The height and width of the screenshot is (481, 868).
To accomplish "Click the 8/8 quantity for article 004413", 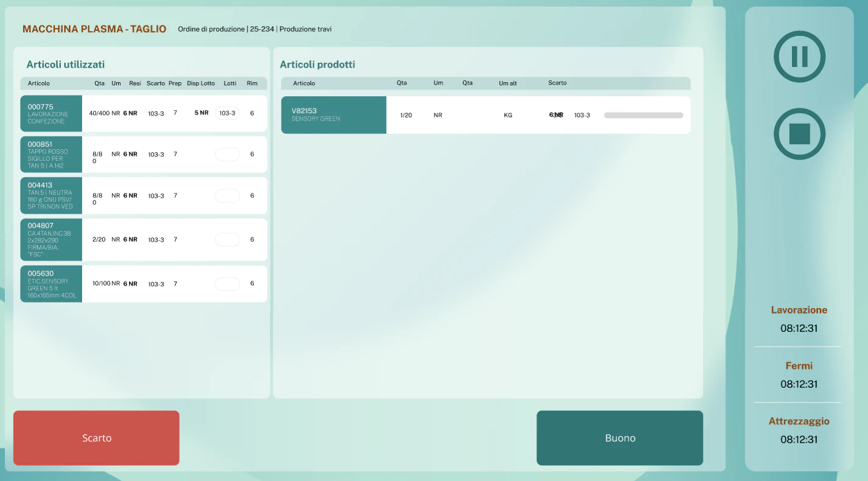I will coord(97,199).
